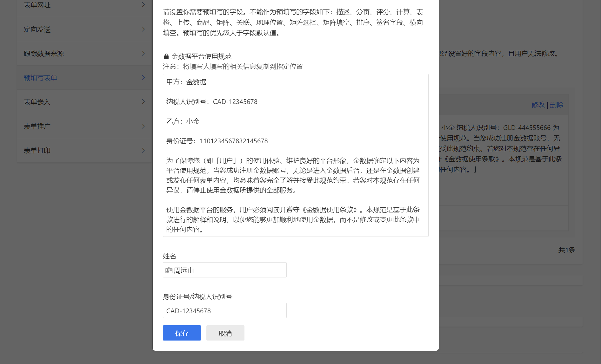Click the 预填写表单 chevron arrow
This screenshot has width=601, height=364.
[143, 78]
